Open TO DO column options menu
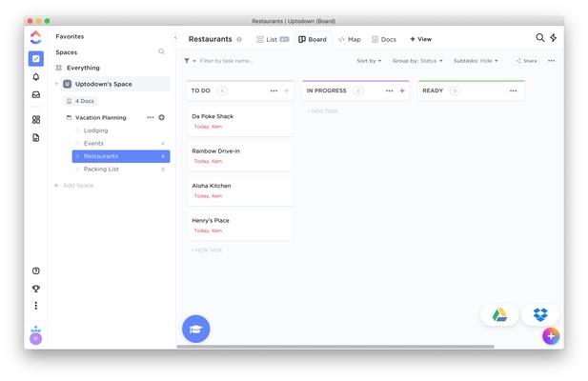The image size is (588, 381). [x=274, y=90]
